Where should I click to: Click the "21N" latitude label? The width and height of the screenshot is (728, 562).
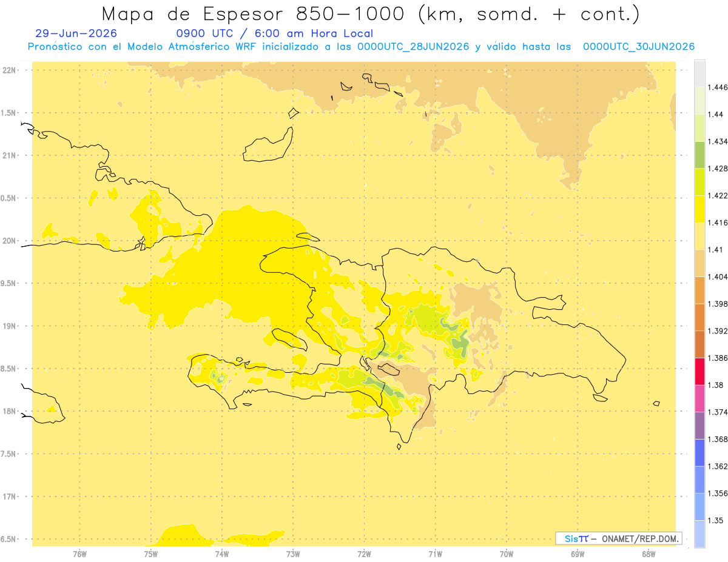point(10,155)
